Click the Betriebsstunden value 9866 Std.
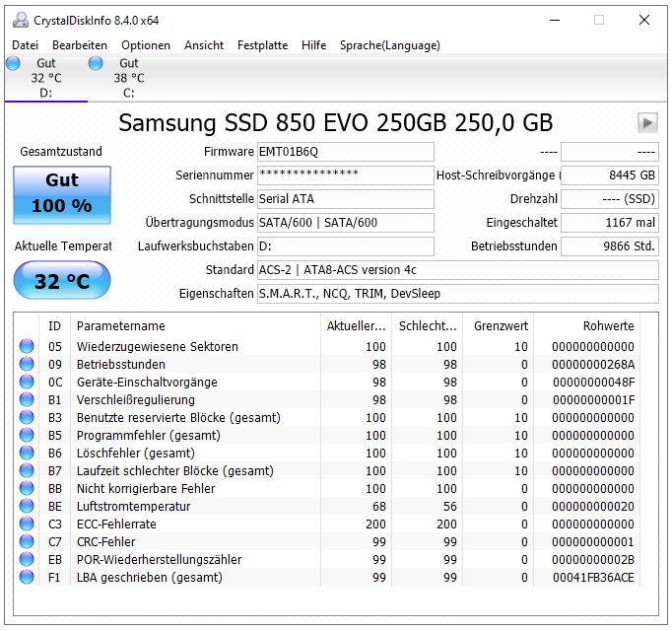 click(609, 246)
